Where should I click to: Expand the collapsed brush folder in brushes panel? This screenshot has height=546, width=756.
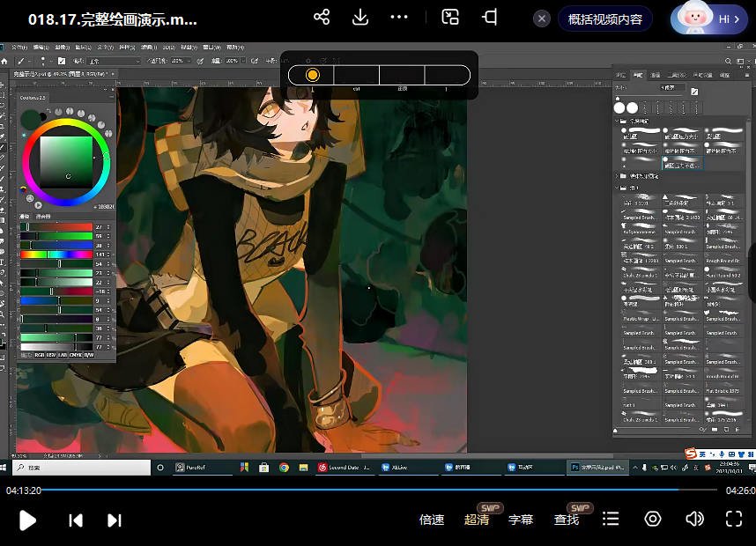click(618, 176)
